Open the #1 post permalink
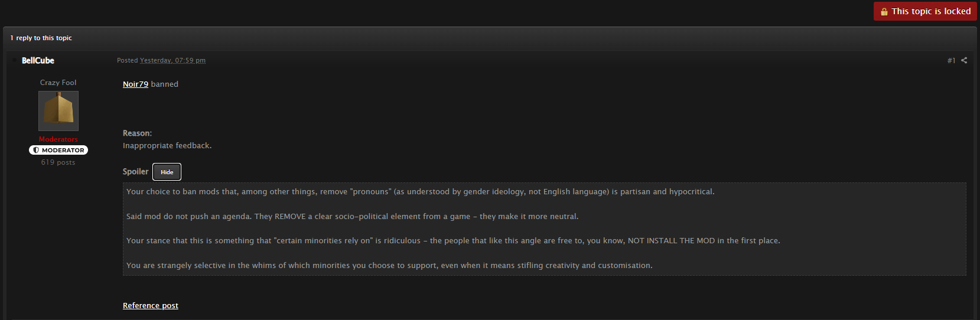Screen dimensions: 980x320 click(951, 60)
